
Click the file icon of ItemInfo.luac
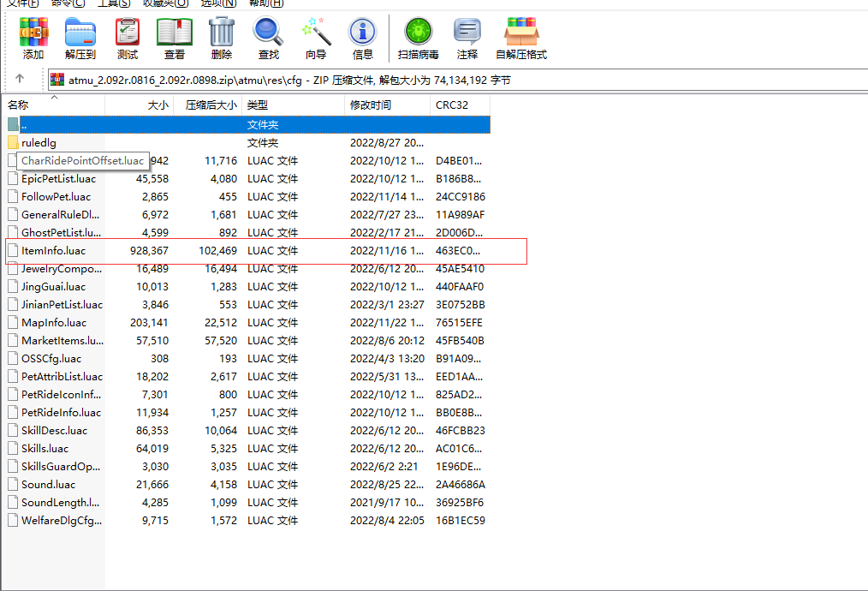coord(14,250)
